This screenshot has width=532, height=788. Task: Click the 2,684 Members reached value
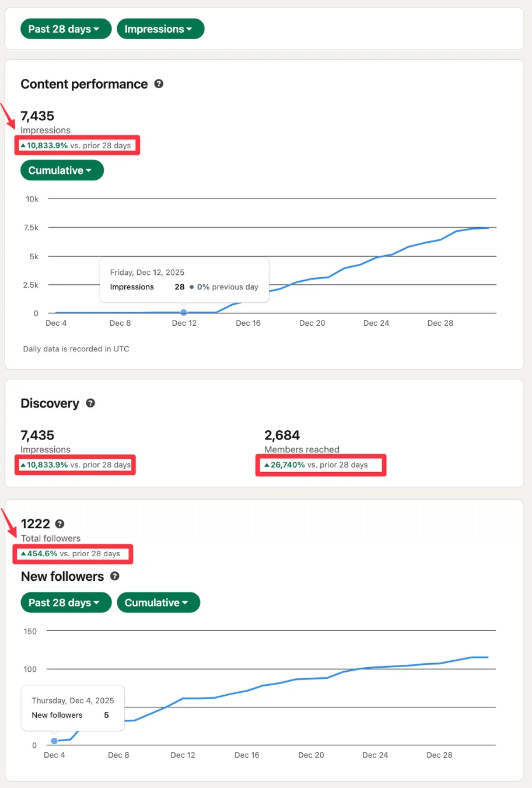(x=282, y=435)
